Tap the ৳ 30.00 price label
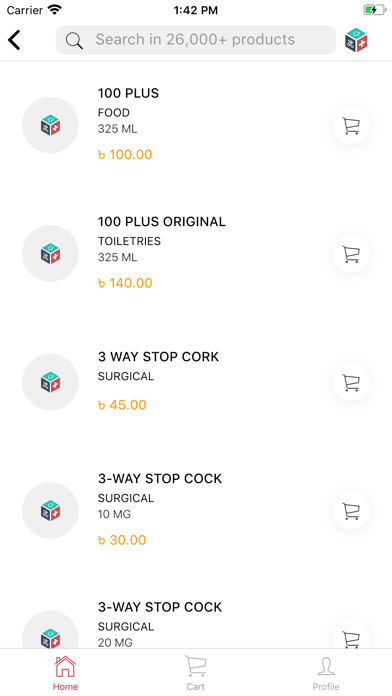Viewport: 392px width, 696px height. point(122,540)
